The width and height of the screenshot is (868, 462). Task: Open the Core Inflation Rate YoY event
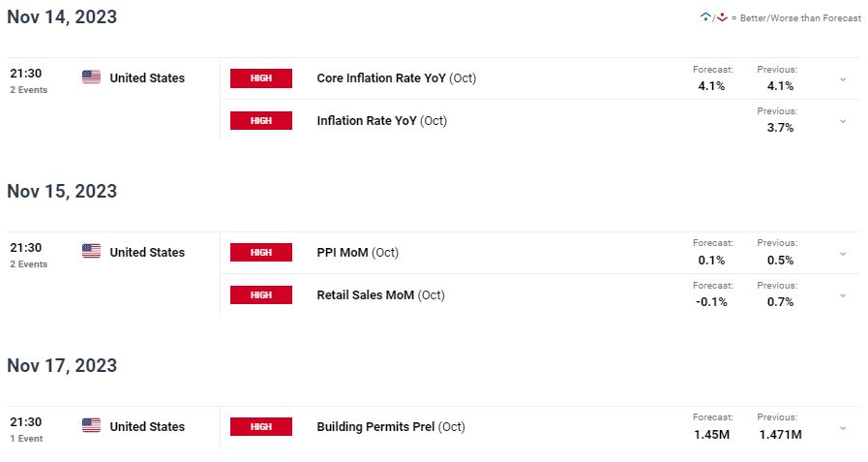(397, 78)
